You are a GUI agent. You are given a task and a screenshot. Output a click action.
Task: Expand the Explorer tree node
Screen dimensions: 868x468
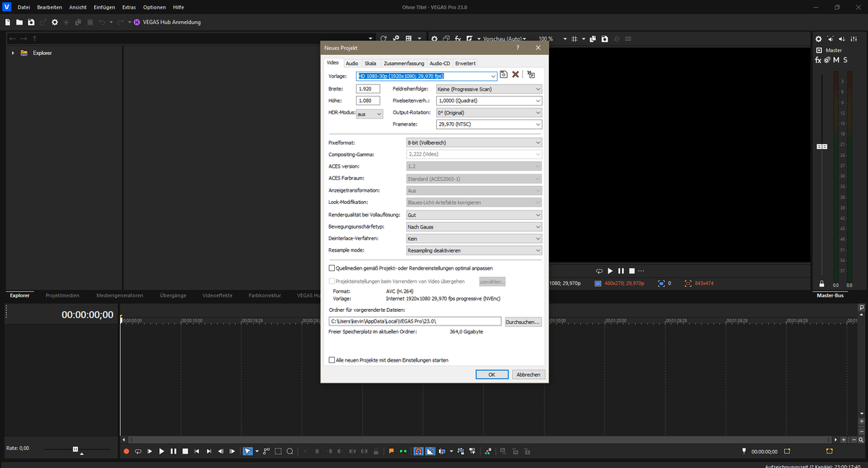pos(13,53)
